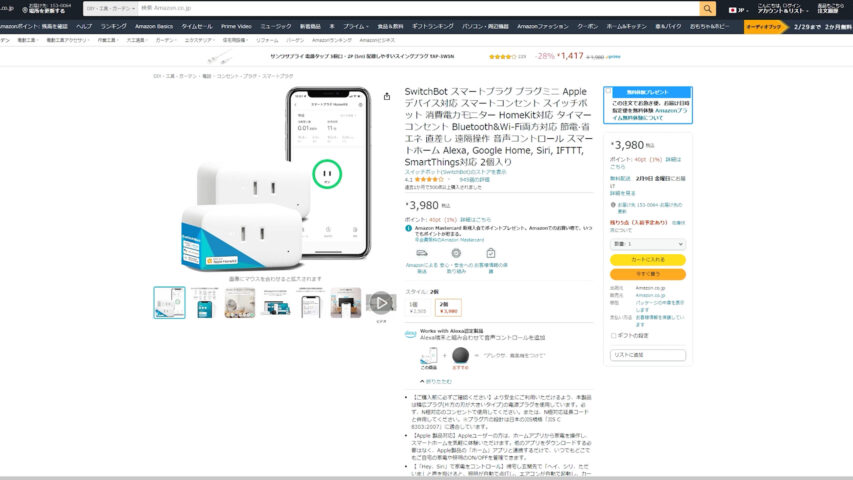
Task: Open Prime Video in navigation bar
Action: pos(236,26)
